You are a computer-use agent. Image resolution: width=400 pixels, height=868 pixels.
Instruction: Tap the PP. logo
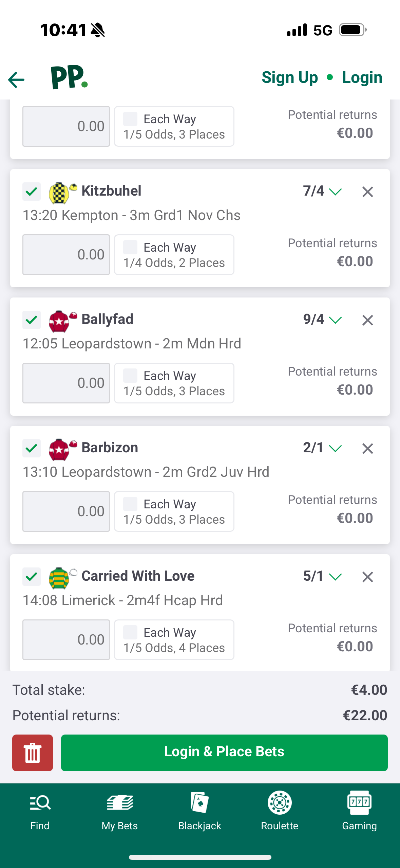(69, 77)
